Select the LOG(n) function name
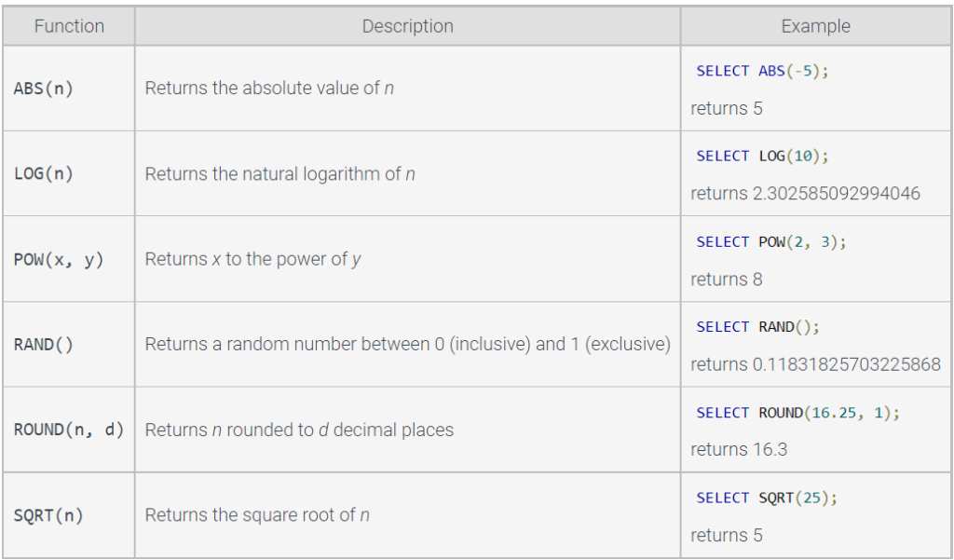This screenshot has width=954, height=560. (44, 174)
